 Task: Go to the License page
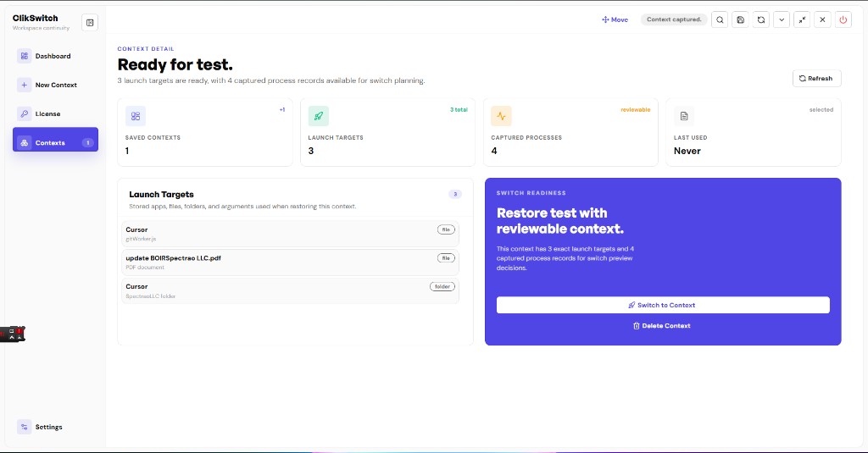55,113
